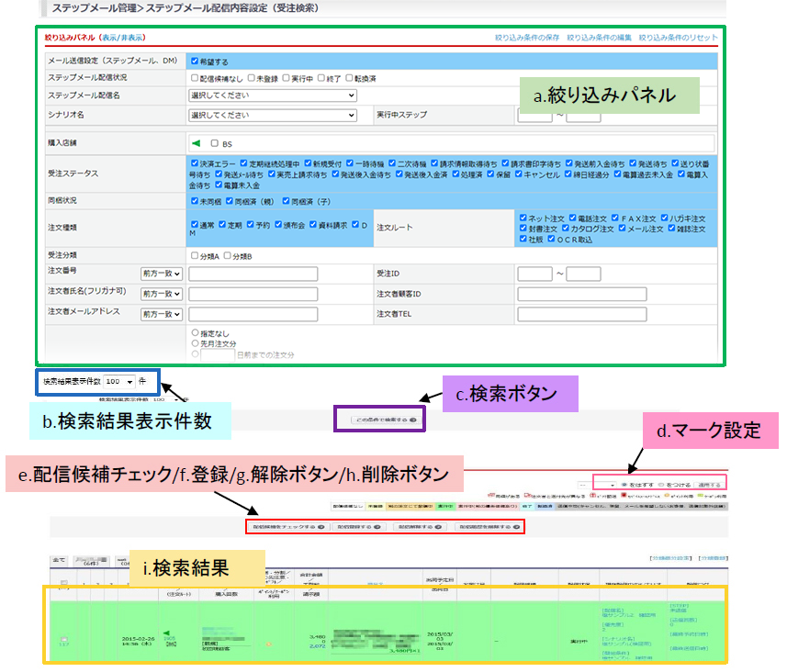Click 絞り込み条件のリセット link

(678, 37)
